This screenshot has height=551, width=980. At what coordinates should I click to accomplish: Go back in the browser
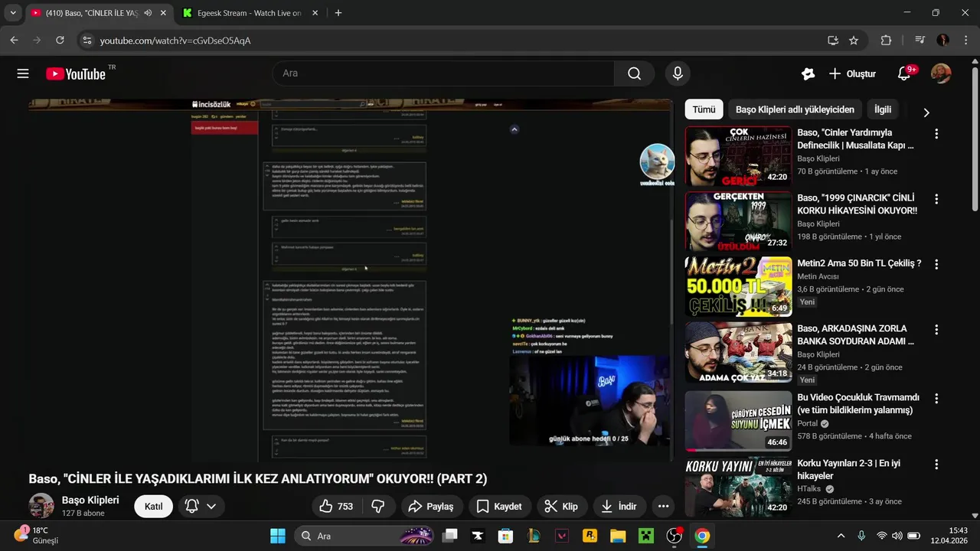[x=14, y=41]
